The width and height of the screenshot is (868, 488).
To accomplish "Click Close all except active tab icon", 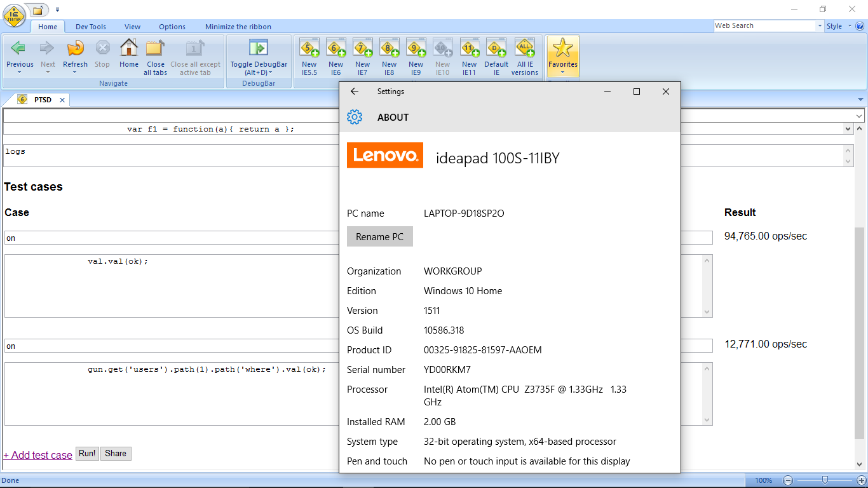I will 195,48.
